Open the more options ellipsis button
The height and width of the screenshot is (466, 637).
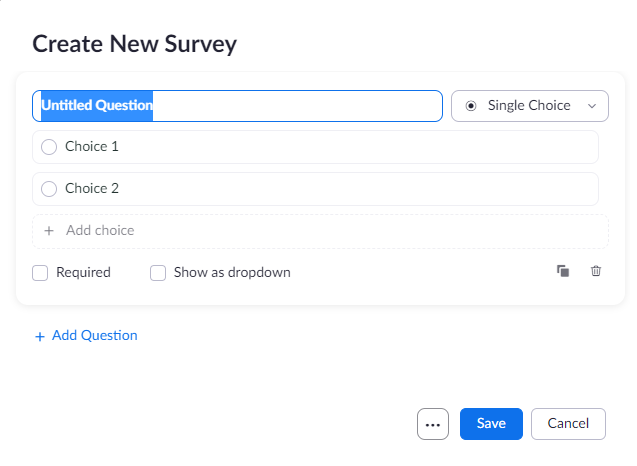pyautogui.click(x=433, y=424)
